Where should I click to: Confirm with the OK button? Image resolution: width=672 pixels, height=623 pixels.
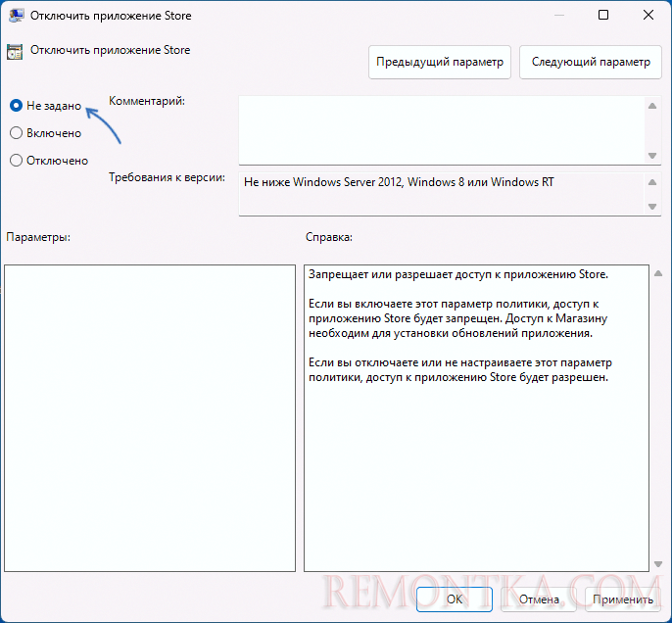tap(455, 599)
